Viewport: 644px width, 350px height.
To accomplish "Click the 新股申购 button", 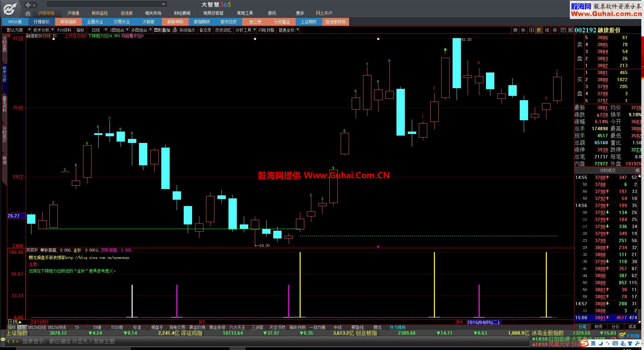I will pos(175,22).
